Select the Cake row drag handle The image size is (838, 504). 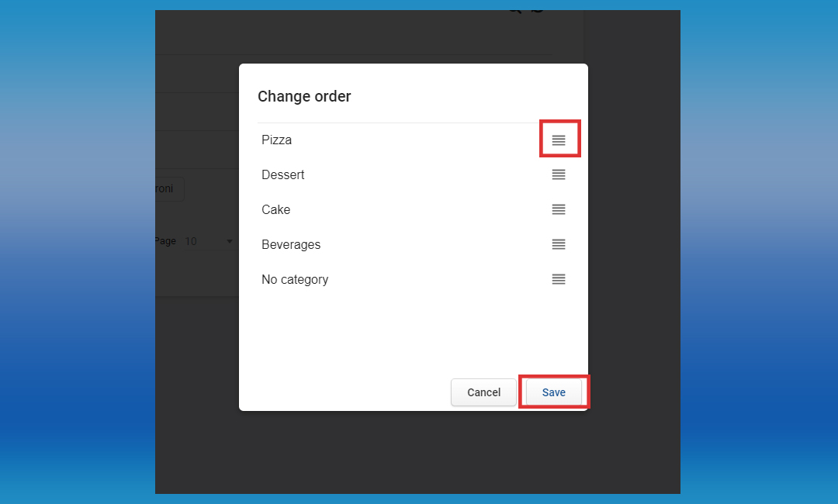tap(559, 210)
